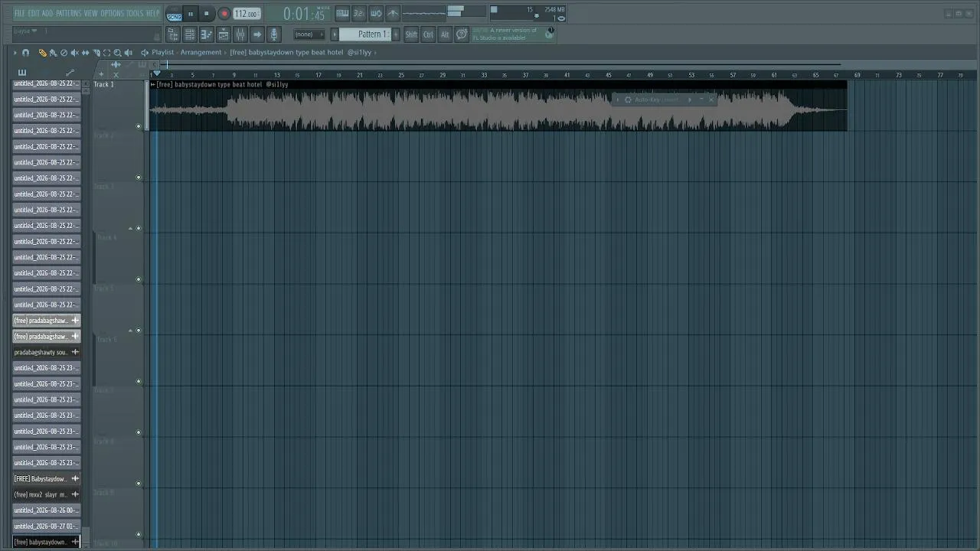The image size is (980, 551).
Task: Toggle typing keyboard to piano icon
Action: pos(342,14)
